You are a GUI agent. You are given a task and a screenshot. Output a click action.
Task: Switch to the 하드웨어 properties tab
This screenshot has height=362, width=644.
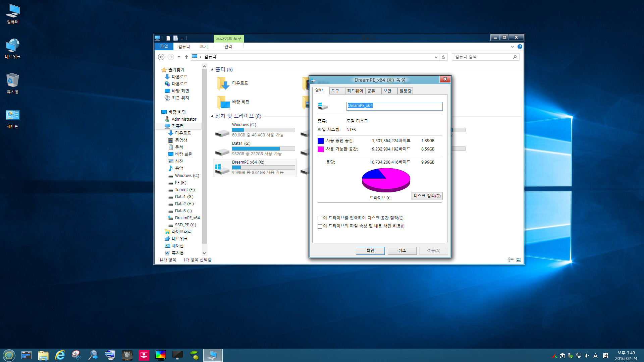[355, 91]
